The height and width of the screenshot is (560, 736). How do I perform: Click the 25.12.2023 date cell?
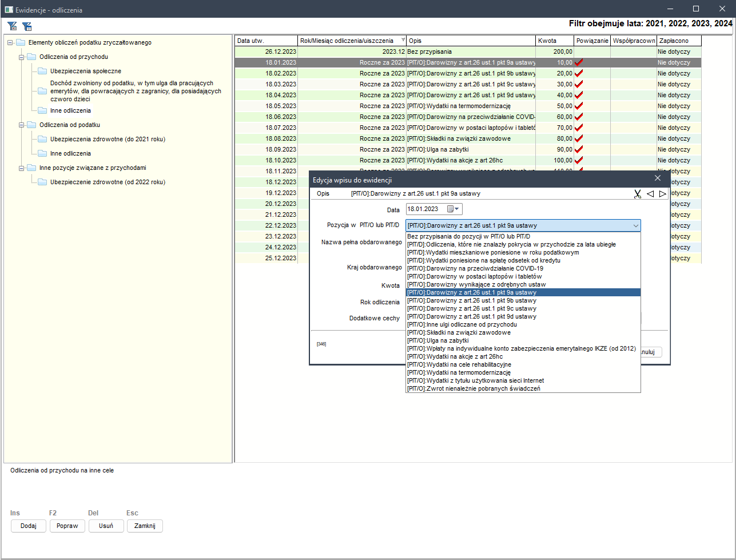[x=266, y=258]
